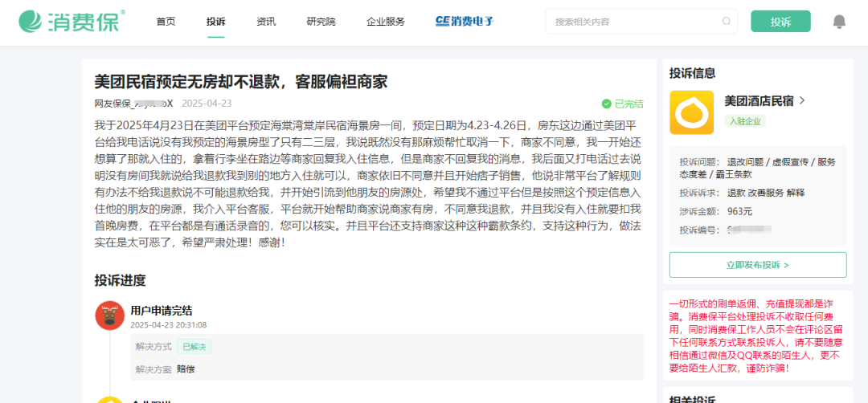Click the 立即发布投诉 button
The image size is (868, 403).
[758, 265]
